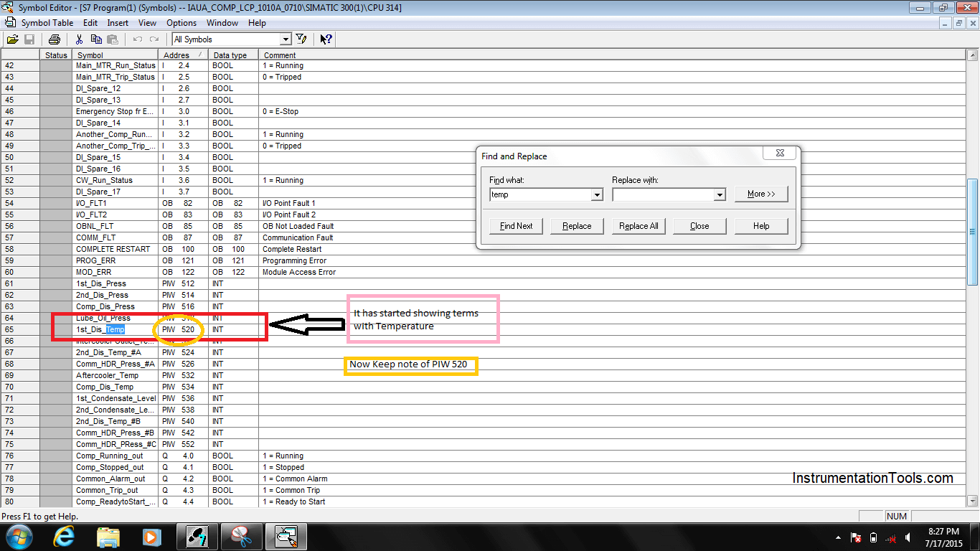Click Close in Find and Replace dialog
This screenshot has height=551, width=980.
(x=699, y=226)
